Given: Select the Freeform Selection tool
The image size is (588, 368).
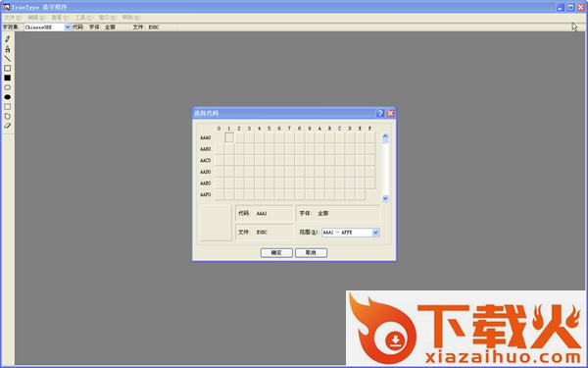Looking at the screenshot, I should (x=8, y=116).
